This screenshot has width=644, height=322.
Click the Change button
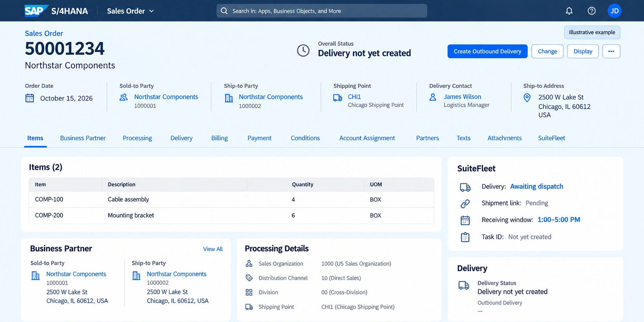[x=547, y=51]
